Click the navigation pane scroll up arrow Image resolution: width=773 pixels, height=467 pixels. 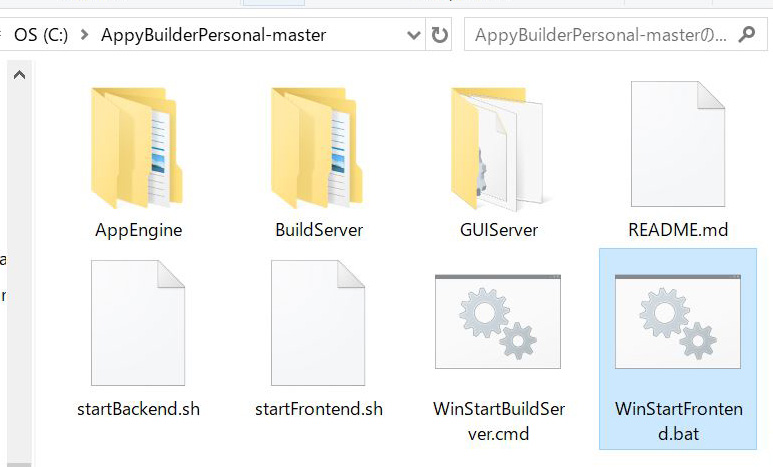[x=19, y=75]
